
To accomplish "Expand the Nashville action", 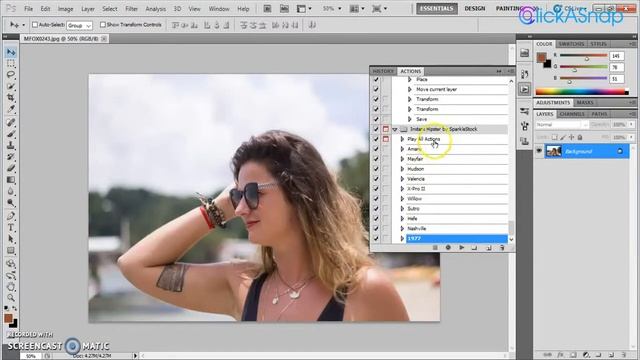I will pos(402,229).
